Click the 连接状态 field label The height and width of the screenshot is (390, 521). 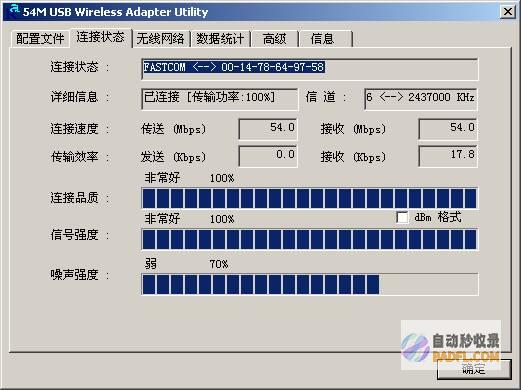coord(79,67)
